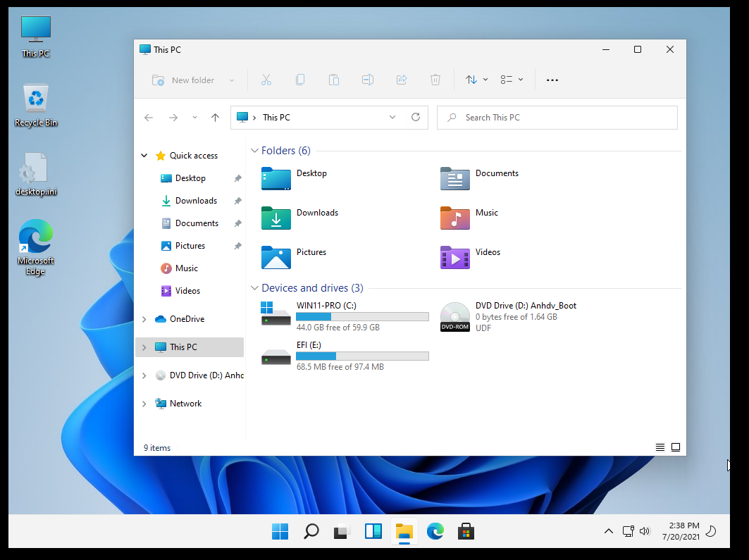Go forward using the Forward arrow

(x=173, y=118)
